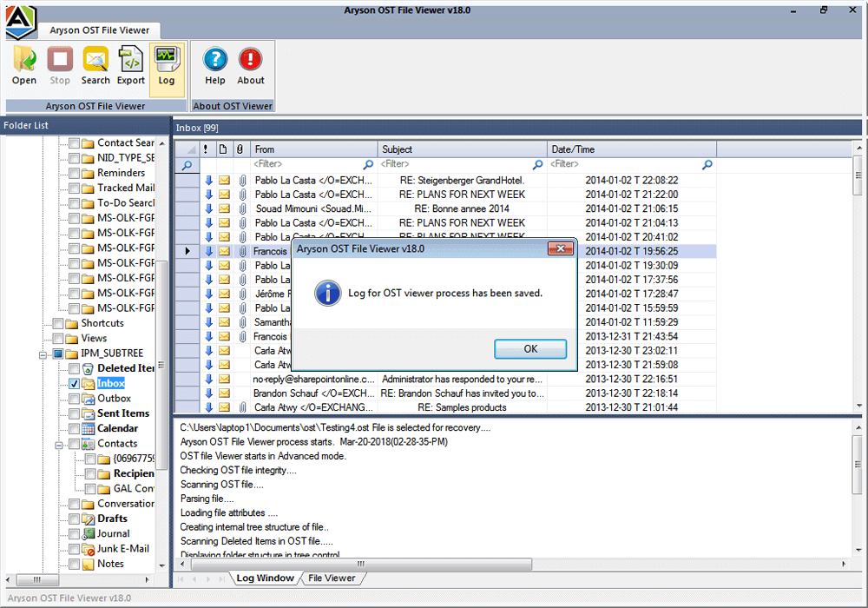Toggle the IPM_SUBTREE checkbox
The height and width of the screenshot is (608, 868).
pyautogui.click(x=57, y=354)
